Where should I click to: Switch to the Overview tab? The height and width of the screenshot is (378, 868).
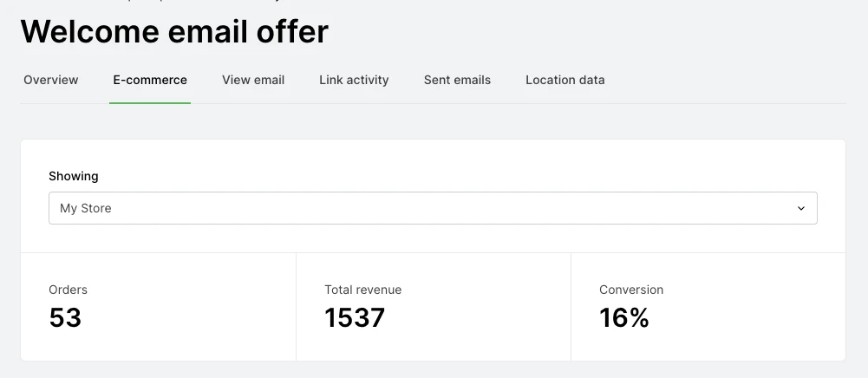point(51,80)
